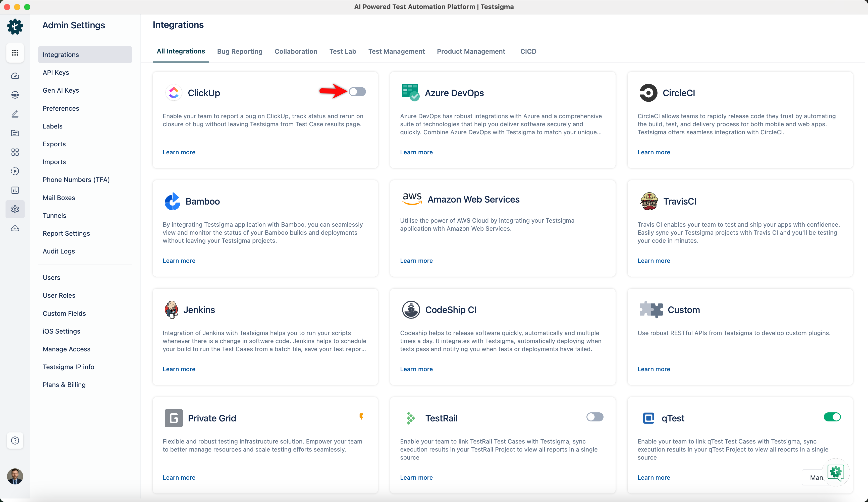Open the Test Management tab

pyautogui.click(x=396, y=51)
